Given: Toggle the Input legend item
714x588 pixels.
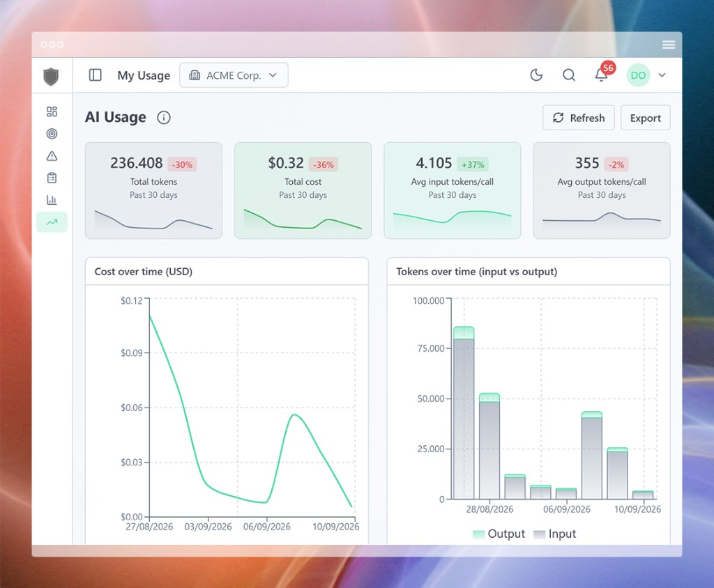Looking at the screenshot, I should [554, 534].
